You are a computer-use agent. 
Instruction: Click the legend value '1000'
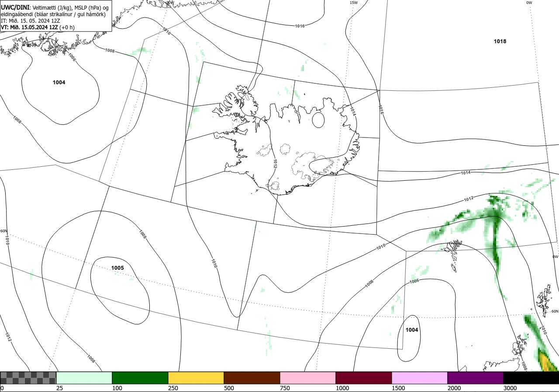342,388
